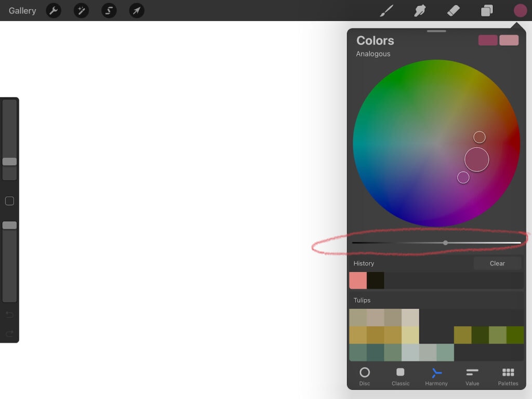
Task: Tap the active color circle in toolbar
Action: [x=520, y=10]
